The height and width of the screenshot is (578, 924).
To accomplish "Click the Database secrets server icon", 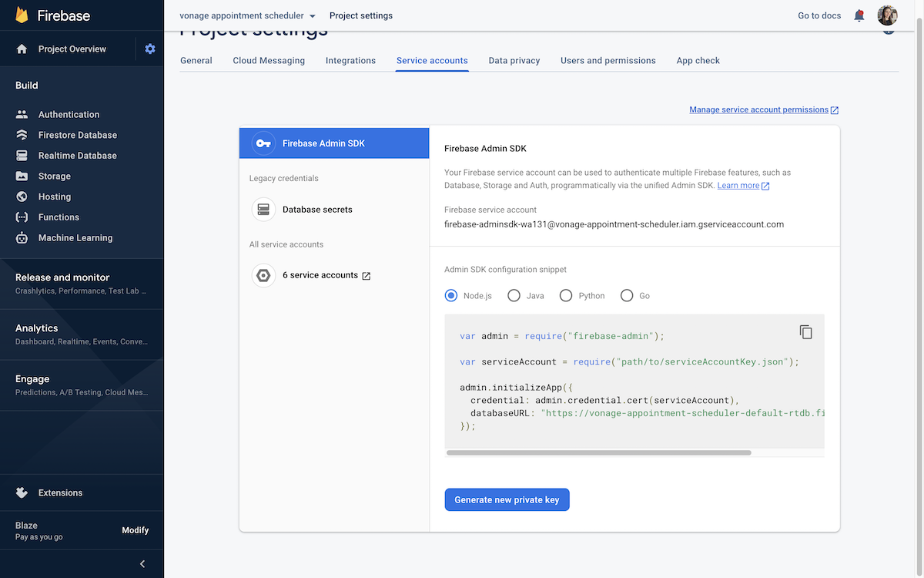I will pyautogui.click(x=263, y=210).
